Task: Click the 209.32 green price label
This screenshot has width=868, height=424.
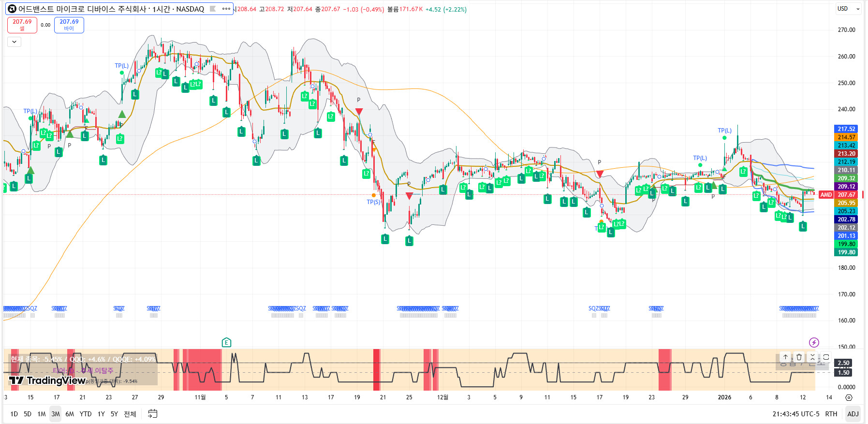Action: [x=846, y=178]
